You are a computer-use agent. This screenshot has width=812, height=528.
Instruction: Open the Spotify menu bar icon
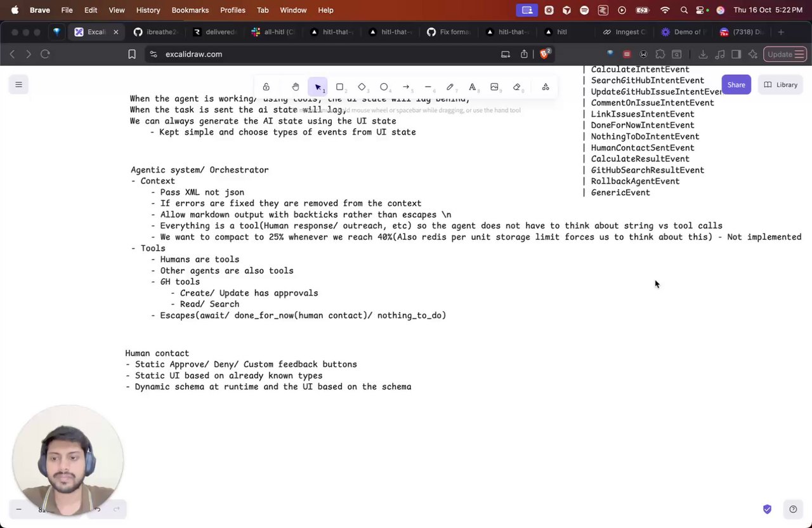(584, 10)
